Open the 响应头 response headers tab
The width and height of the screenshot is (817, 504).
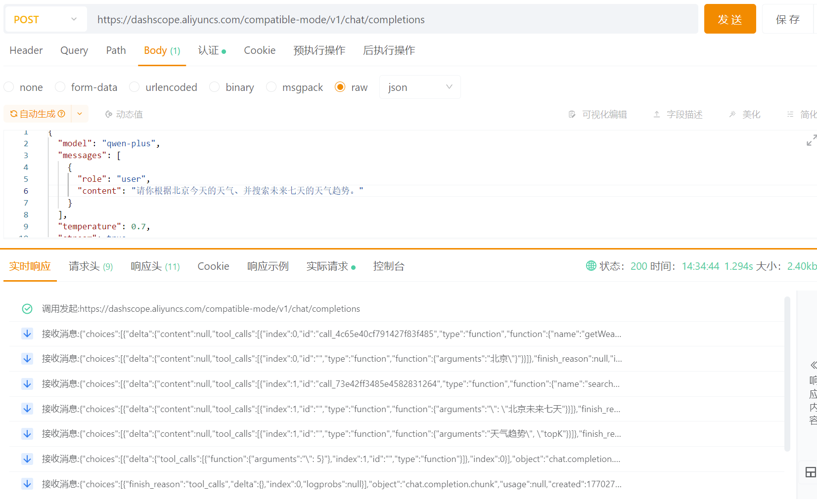point(155,266)
